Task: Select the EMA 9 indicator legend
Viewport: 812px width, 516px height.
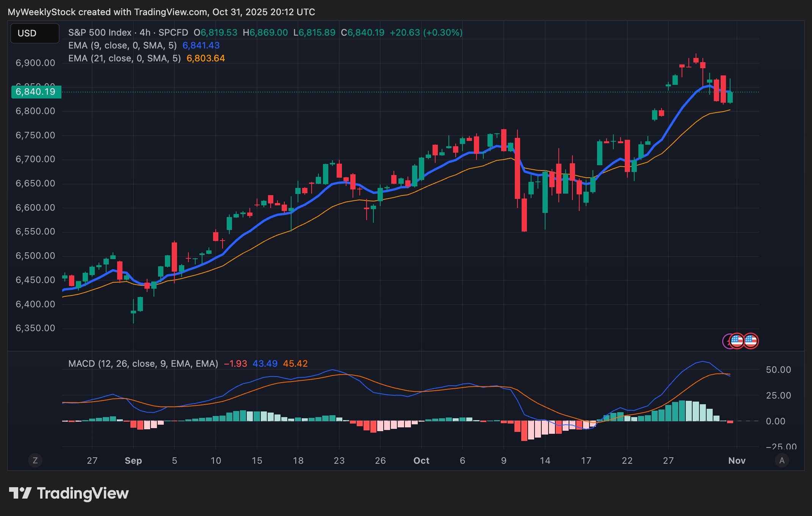Action: 122,45
